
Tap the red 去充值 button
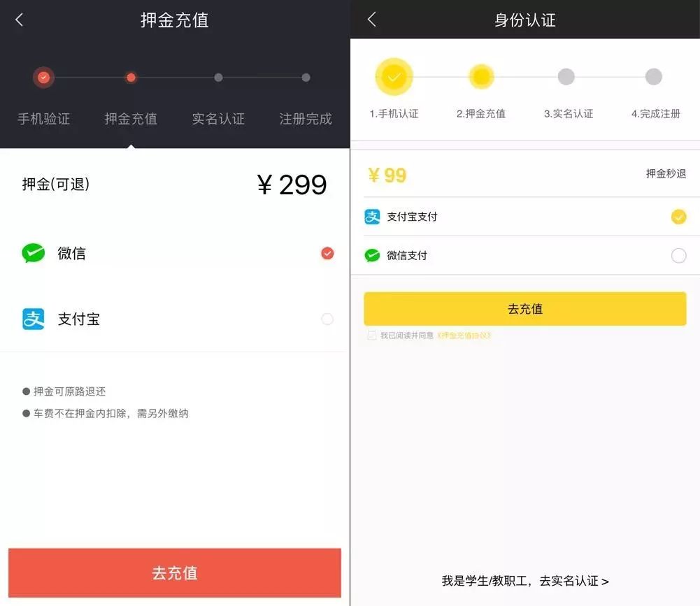coord(175,572)
